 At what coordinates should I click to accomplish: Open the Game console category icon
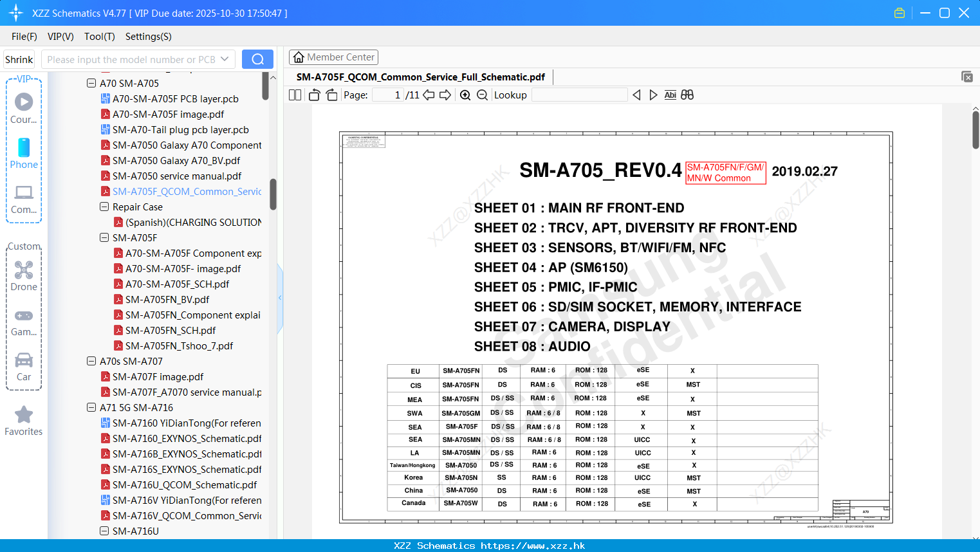click(24, 316)
